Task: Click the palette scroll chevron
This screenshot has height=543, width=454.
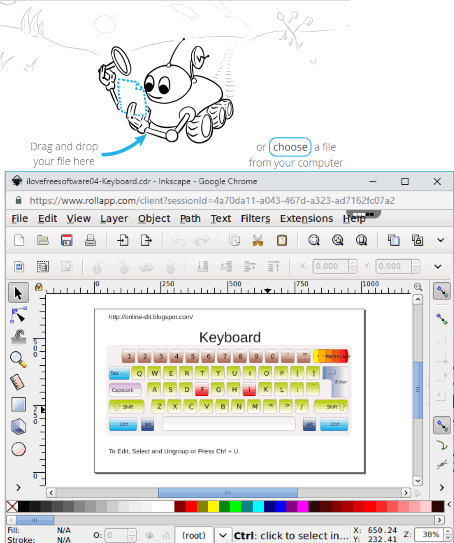Action: click(449, 505)
